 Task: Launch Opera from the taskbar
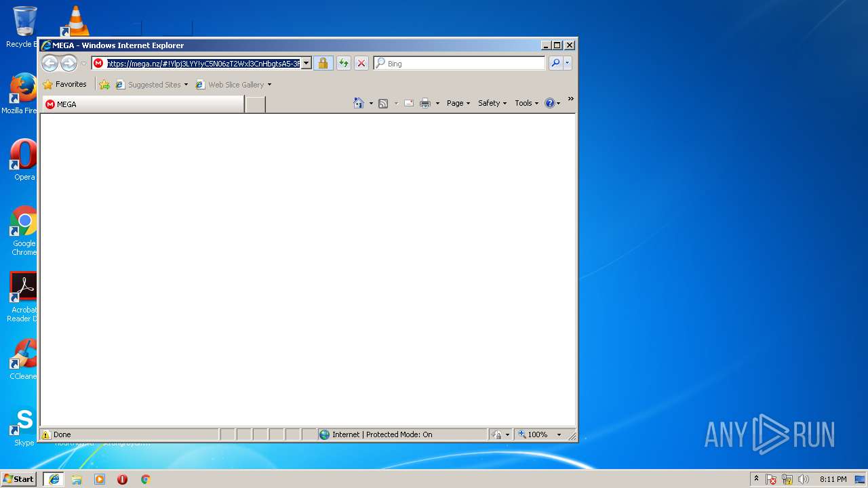click(122, 479)
